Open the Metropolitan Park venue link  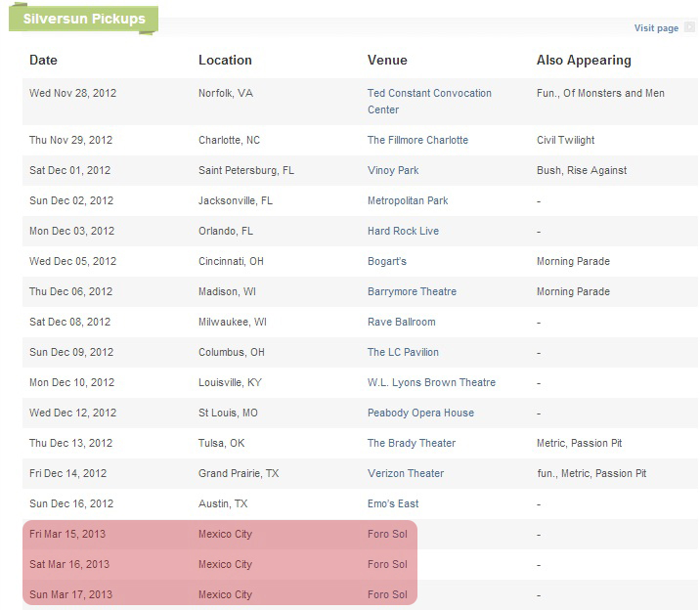[408, 200]
